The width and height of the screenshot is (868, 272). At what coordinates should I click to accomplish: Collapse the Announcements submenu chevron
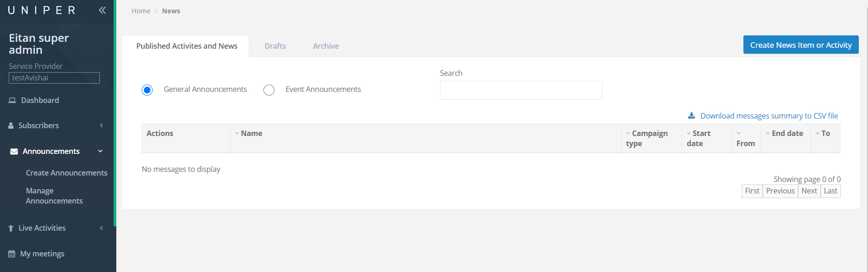coord(100,151)
